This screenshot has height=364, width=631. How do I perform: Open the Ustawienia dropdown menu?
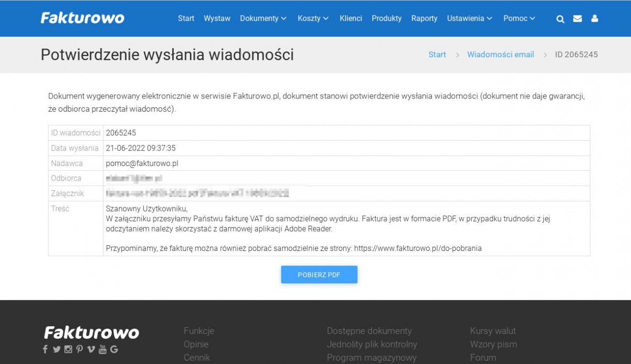tap(469, 18)
